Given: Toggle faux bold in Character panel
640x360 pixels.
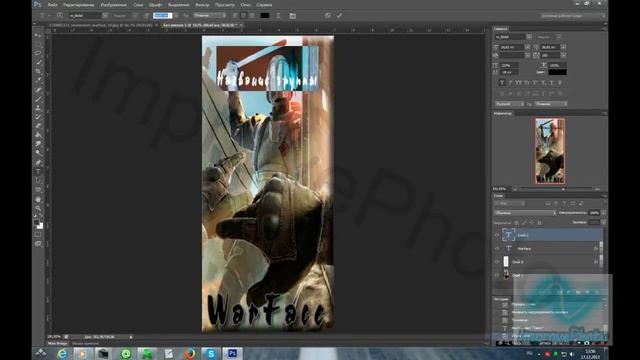Looking at the screenshot, I should 502,83.
